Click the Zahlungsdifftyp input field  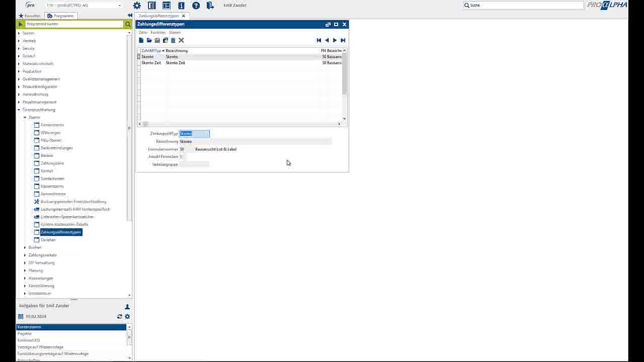pos(194,134)
